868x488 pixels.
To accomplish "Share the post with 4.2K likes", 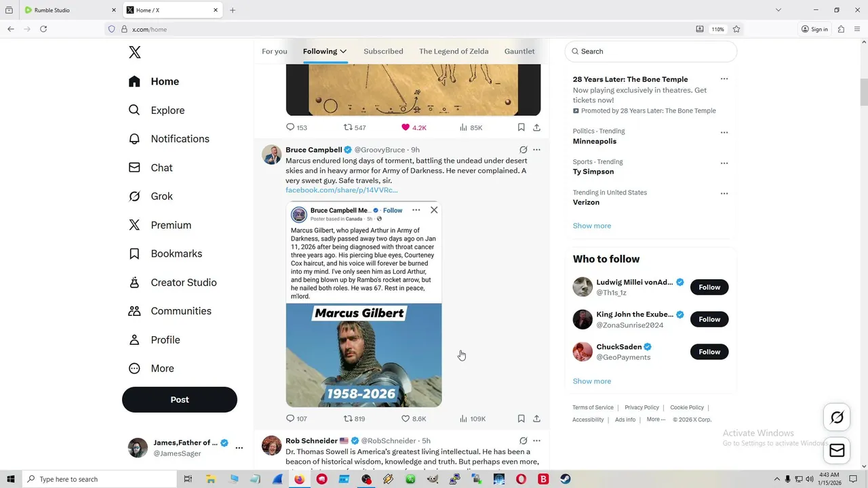I will pos(536,127).
